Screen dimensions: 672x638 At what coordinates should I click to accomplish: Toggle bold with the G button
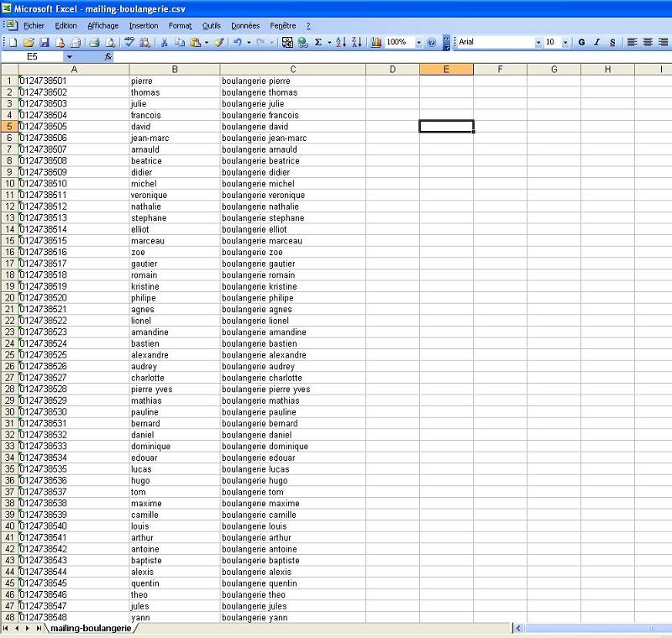click(x=581, y=42)
